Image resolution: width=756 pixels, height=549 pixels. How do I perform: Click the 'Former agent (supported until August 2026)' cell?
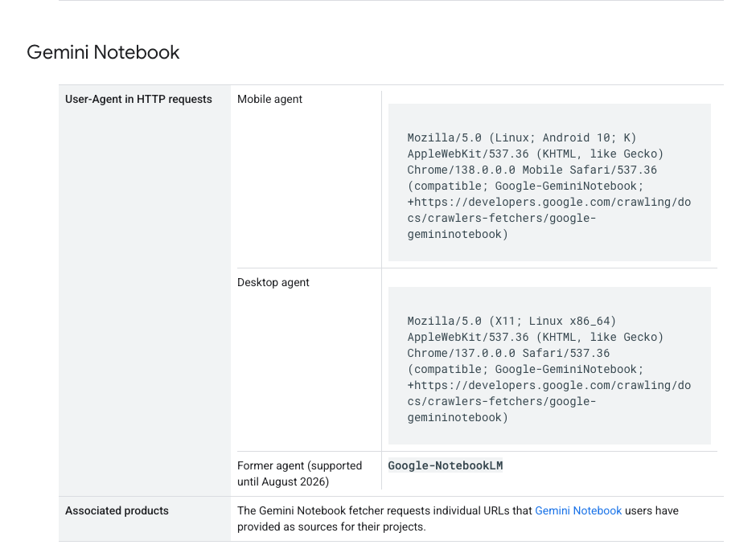tap(306, 473)
